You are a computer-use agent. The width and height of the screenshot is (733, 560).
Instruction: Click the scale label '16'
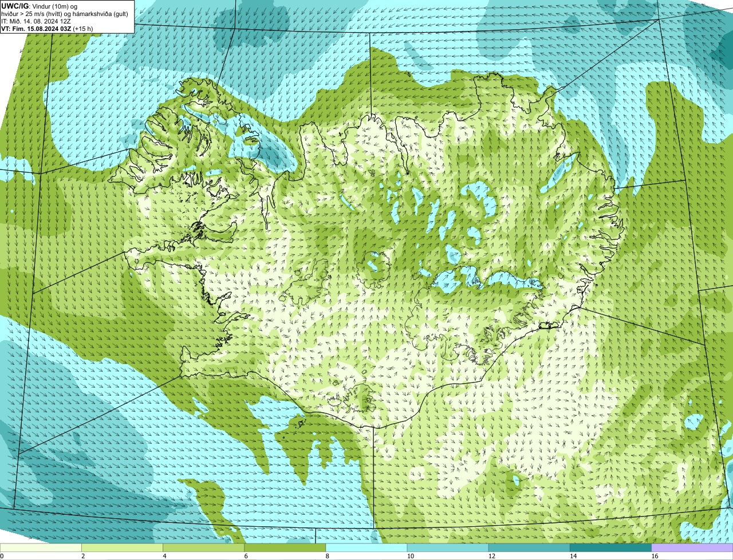click(x=655, y=556)
